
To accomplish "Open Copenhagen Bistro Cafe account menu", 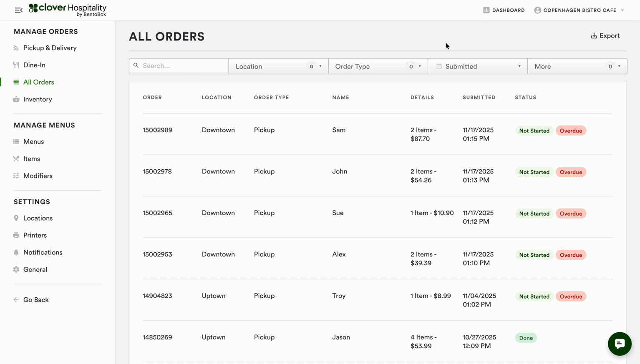I will tap(579, 10).
